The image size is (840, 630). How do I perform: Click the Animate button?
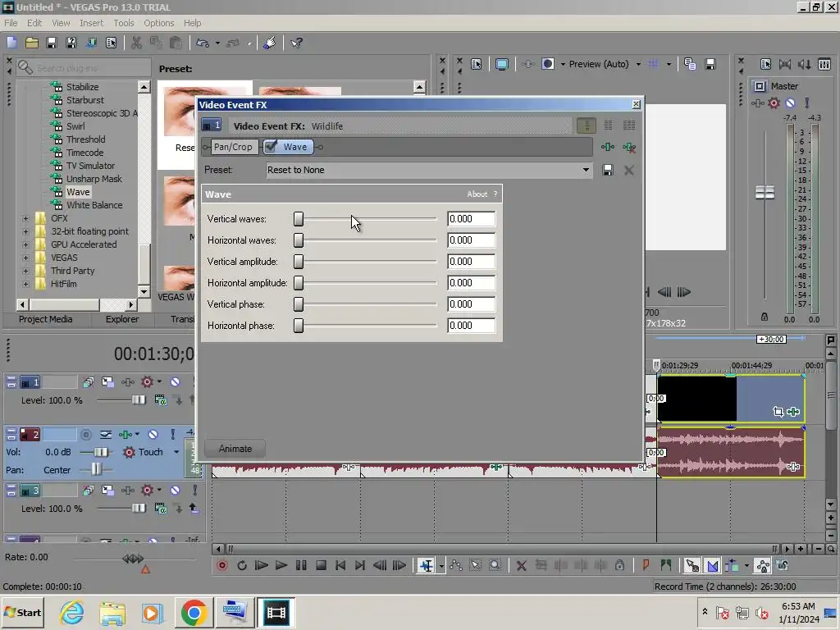point(235,449)
